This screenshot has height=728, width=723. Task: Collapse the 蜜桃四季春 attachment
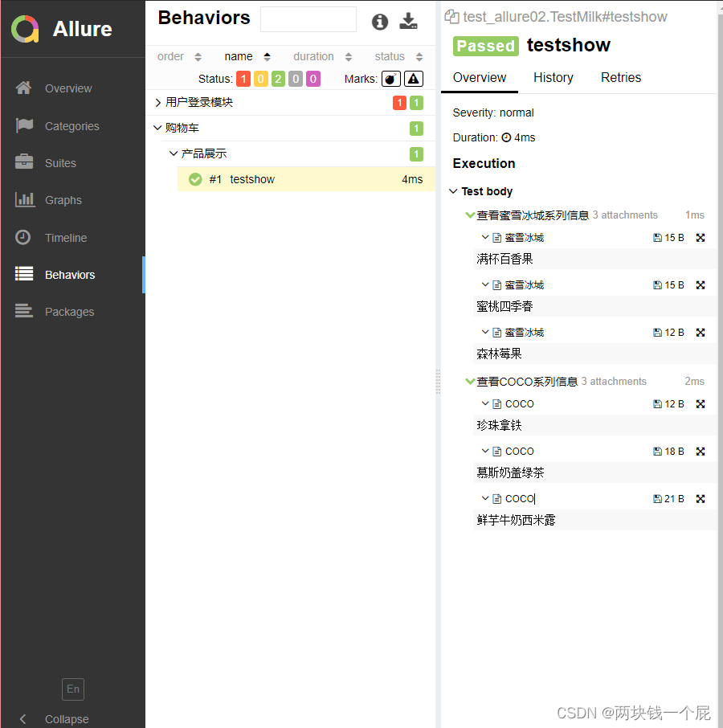pyautogui.click(x=485, y=284)
